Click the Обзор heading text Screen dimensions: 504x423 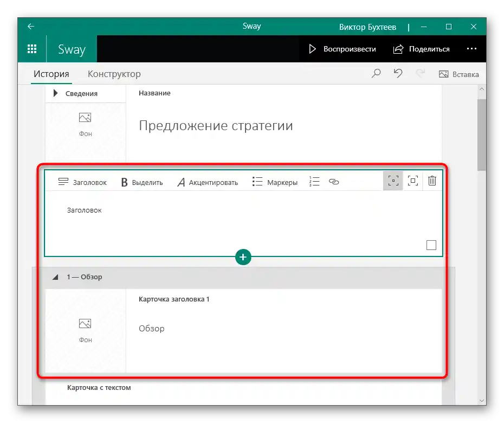tap(151, 329)
